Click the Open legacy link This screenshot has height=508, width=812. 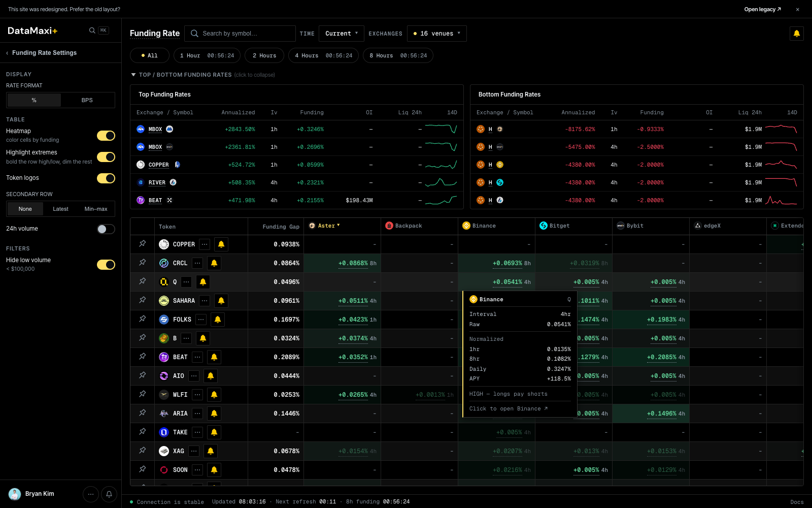(763, 9)
